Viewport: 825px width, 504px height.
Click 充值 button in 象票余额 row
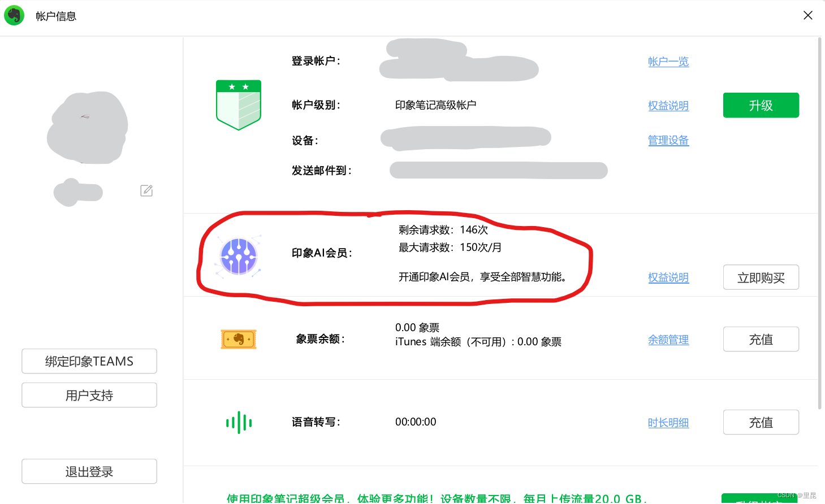[x=761, y=339]
